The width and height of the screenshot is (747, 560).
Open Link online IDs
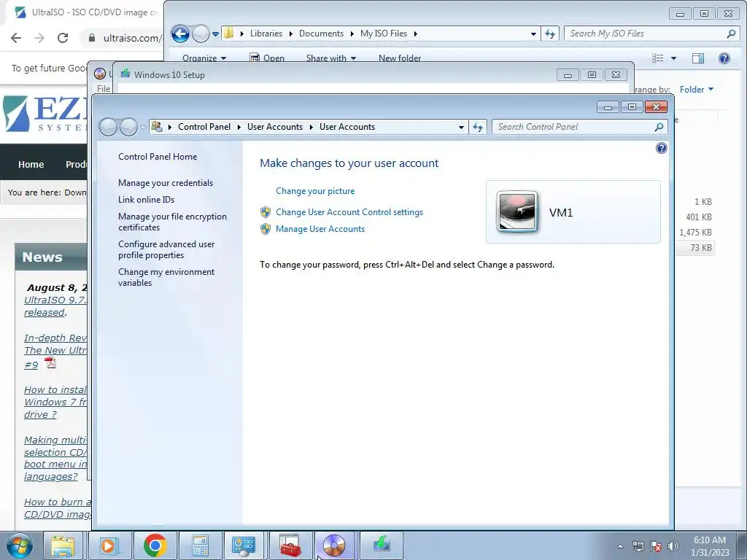tap(146, 200)
